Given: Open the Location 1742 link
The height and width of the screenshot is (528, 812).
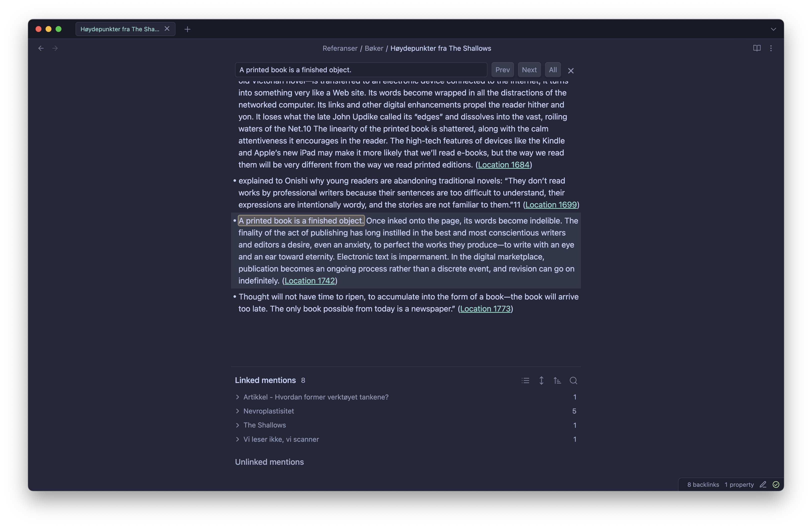Looking at the screenshot, I should tap(309, 281).
